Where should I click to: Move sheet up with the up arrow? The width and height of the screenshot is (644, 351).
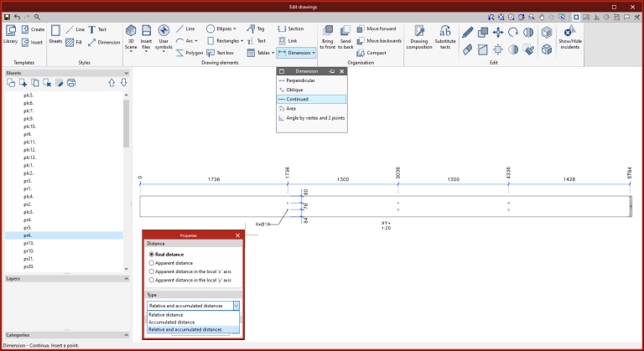pyautogui.click(x=112, y=83)
